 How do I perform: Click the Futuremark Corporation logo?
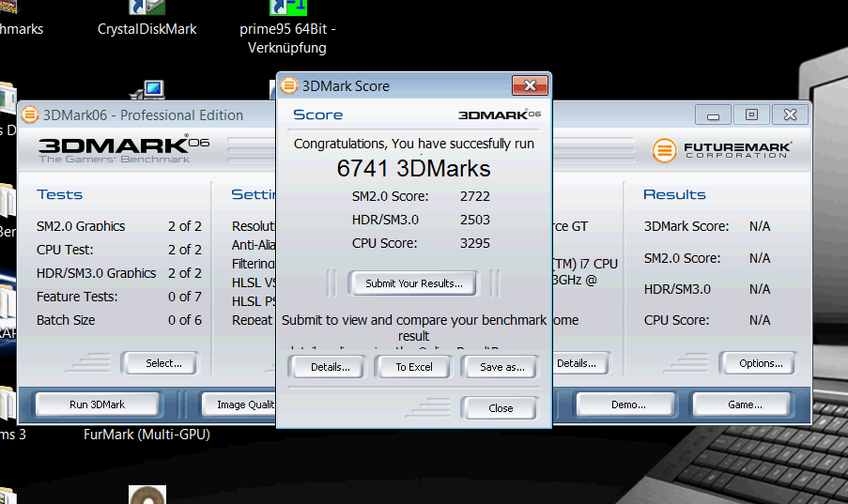722,150
